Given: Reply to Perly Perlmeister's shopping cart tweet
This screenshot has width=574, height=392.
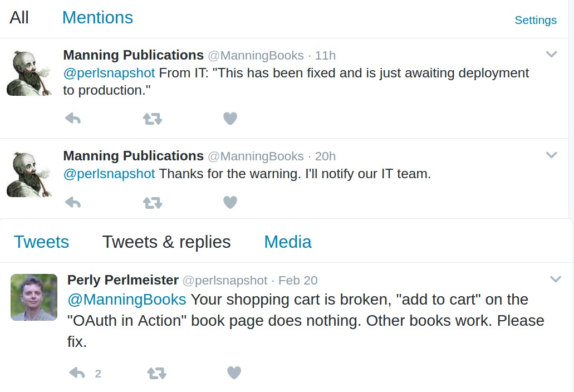Looking at the screenshot, I should 77,373.
